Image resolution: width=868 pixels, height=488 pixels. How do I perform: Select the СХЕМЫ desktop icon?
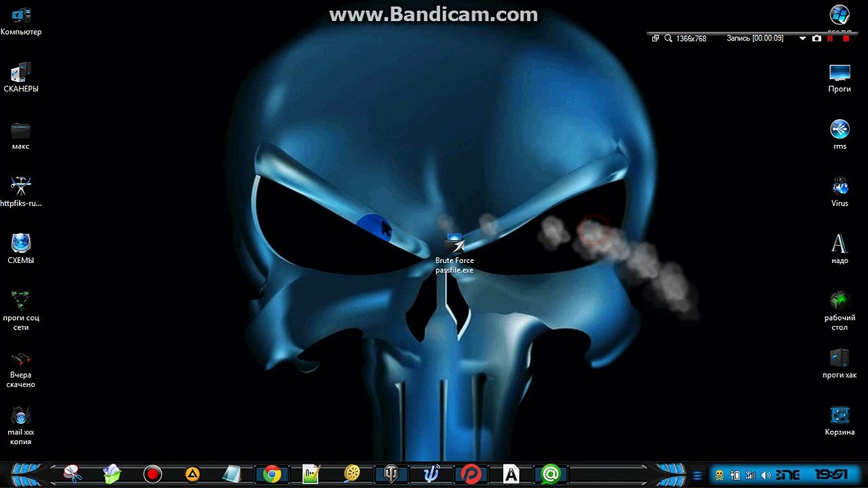pyautogui.click(x=20, y=249)
